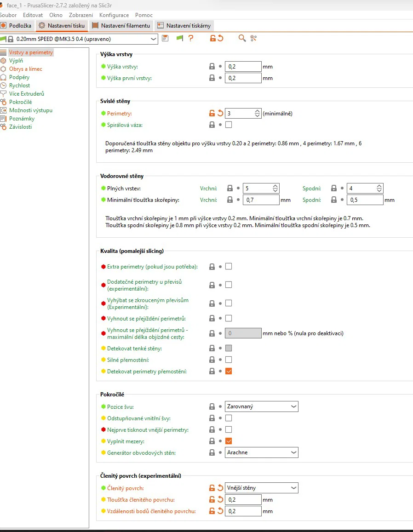
Task: Toggle Odstupňované vnitřní švy checkbox
Action: pos(229,418)
